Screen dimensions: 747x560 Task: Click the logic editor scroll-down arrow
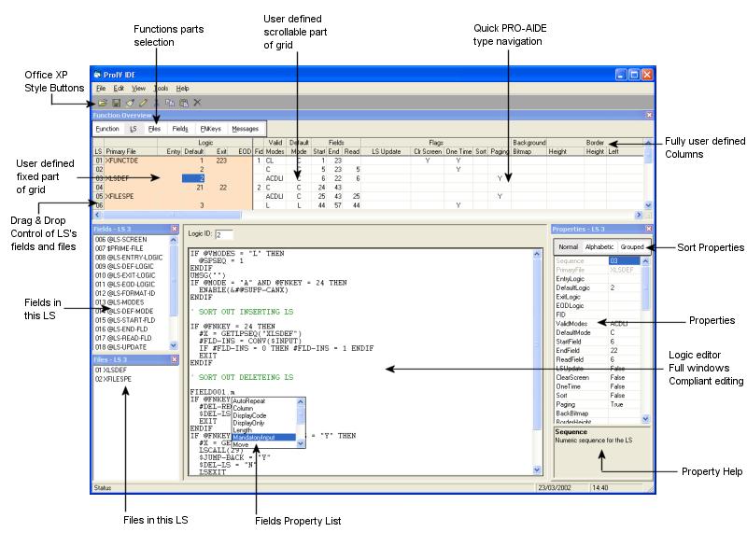click(x=537, y=469)
